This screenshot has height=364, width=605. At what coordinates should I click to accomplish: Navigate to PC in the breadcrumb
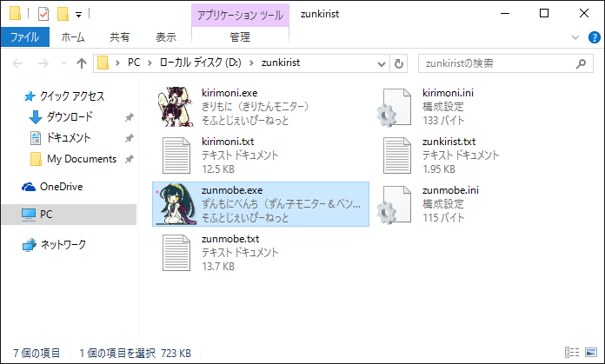134,63
